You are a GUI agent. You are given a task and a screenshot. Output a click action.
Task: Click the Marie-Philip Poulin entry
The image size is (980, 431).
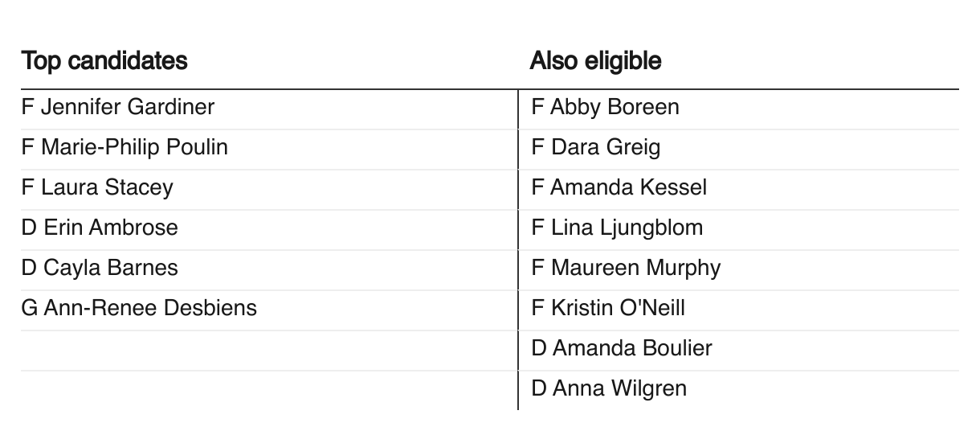point(125,147)
